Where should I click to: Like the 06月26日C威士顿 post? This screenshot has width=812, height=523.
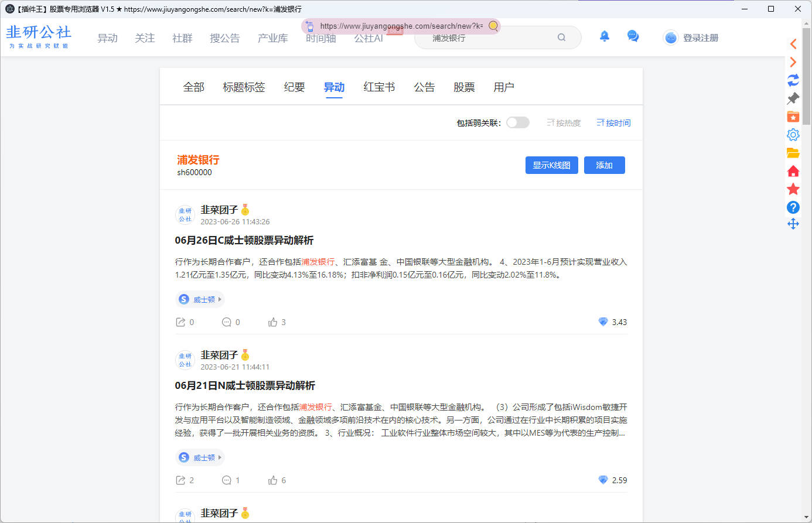click(272, 322)
